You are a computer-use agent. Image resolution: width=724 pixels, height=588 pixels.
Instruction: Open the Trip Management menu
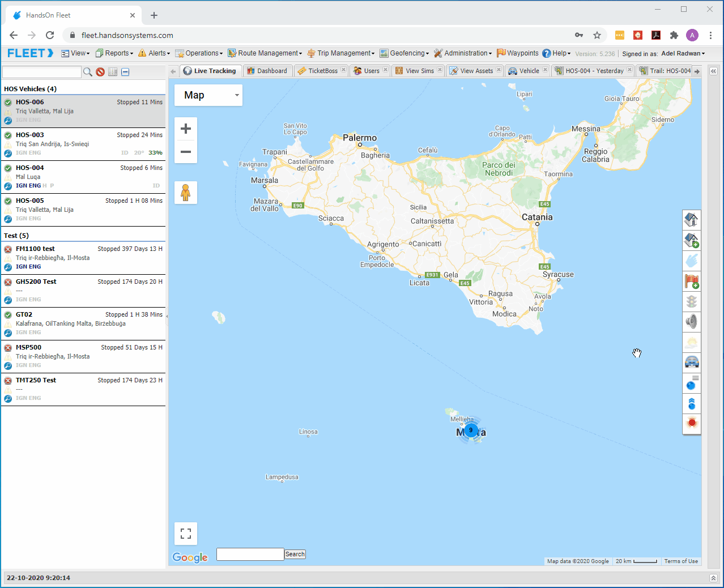341,53
